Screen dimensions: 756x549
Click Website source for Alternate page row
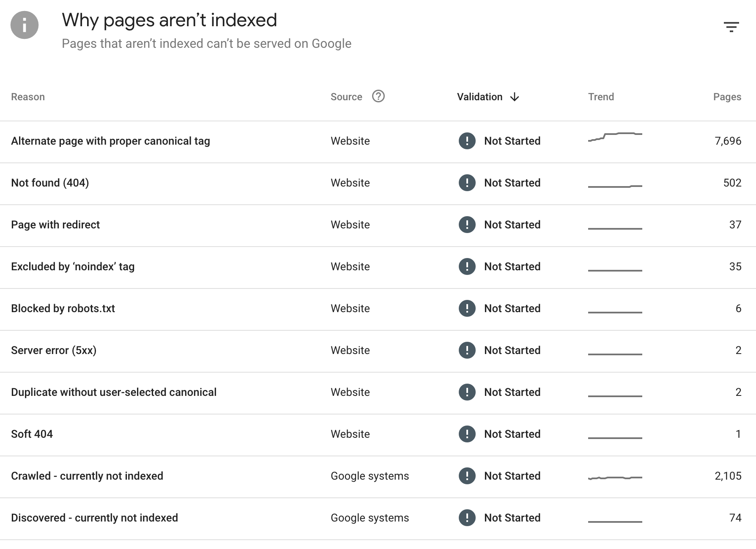(350, 141)
